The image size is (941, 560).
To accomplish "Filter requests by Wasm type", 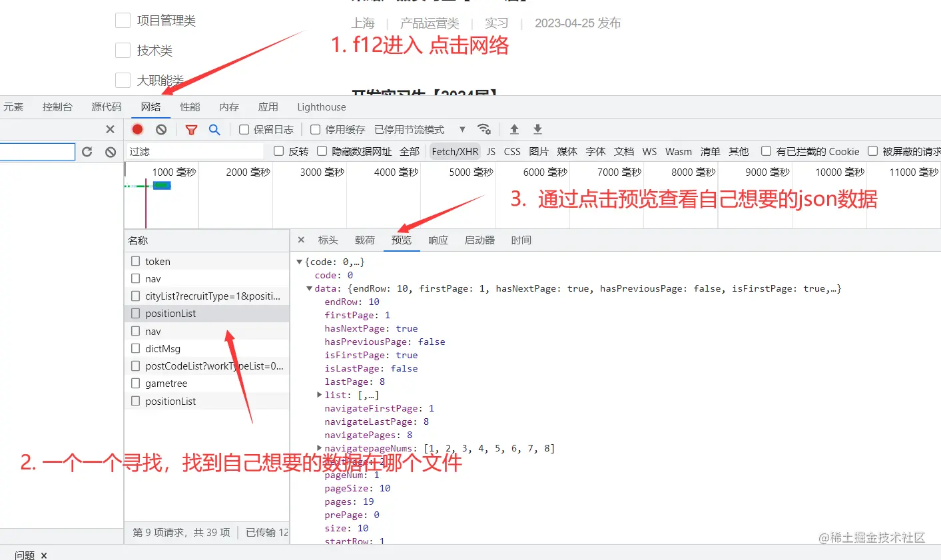I will pyautogui.click(x=679, y=151).
